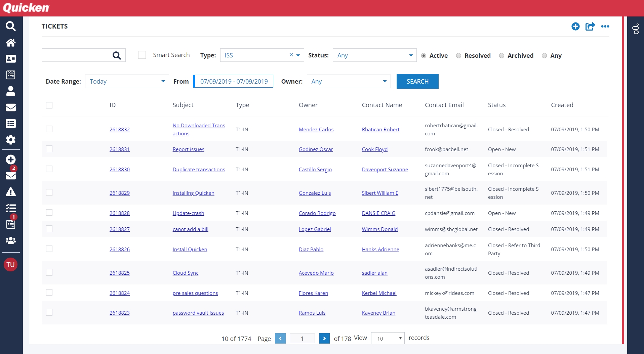Click the export share icon

pos(590,27)
